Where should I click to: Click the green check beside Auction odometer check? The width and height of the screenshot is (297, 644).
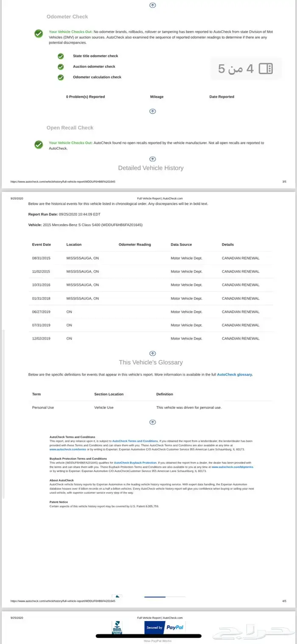click(x=61, y=67)
